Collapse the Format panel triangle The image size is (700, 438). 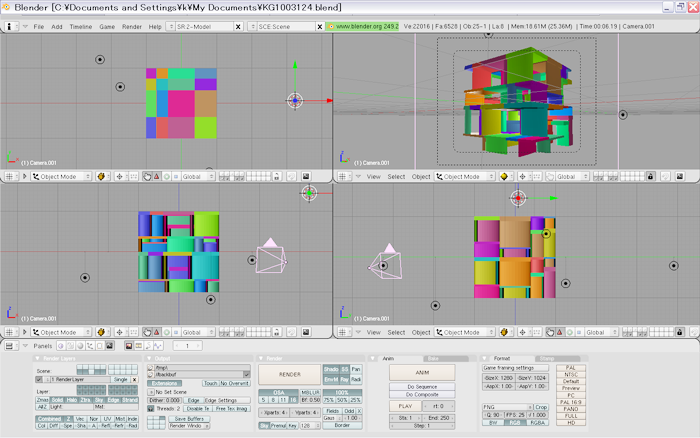pos(484,359)
